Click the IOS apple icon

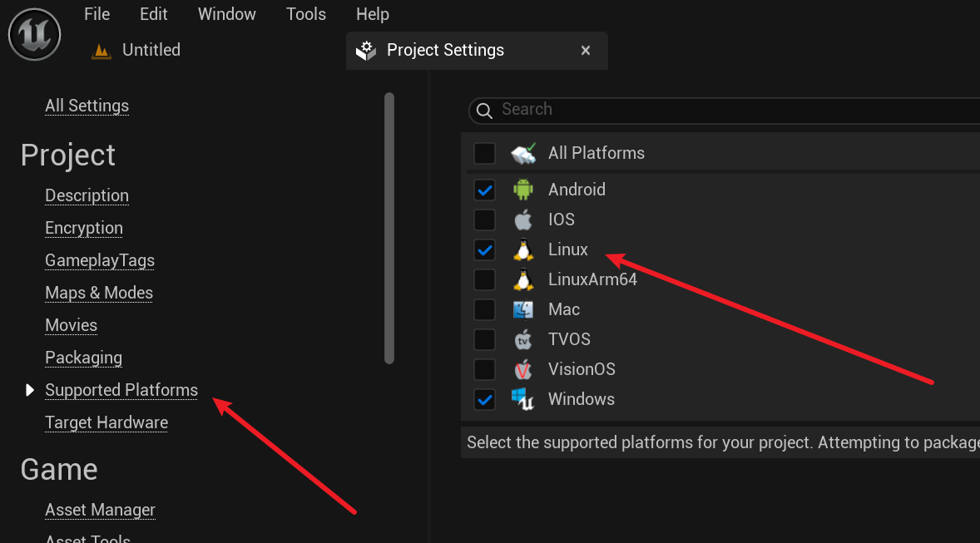(x=523, y=220)
